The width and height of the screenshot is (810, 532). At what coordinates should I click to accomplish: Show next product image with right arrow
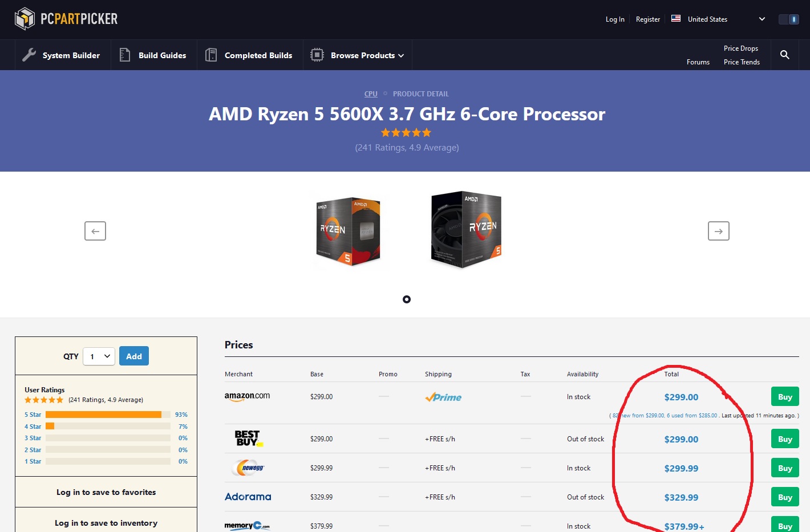(719, 231)
